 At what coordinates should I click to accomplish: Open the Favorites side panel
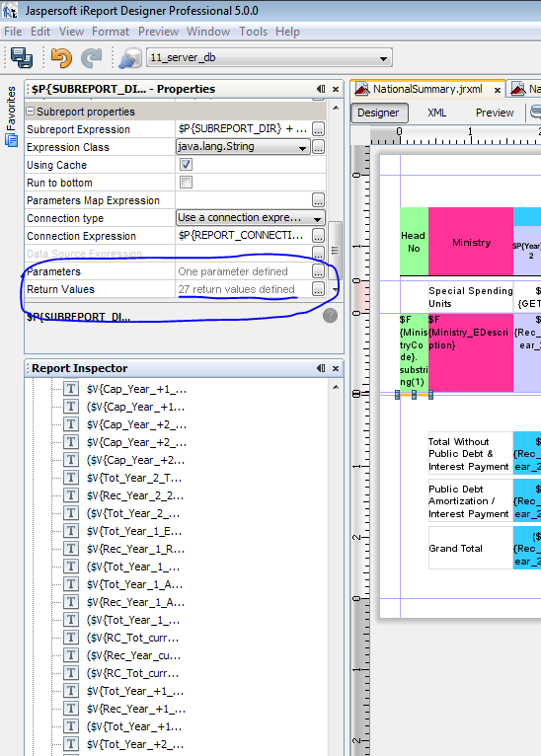(11, 115)
